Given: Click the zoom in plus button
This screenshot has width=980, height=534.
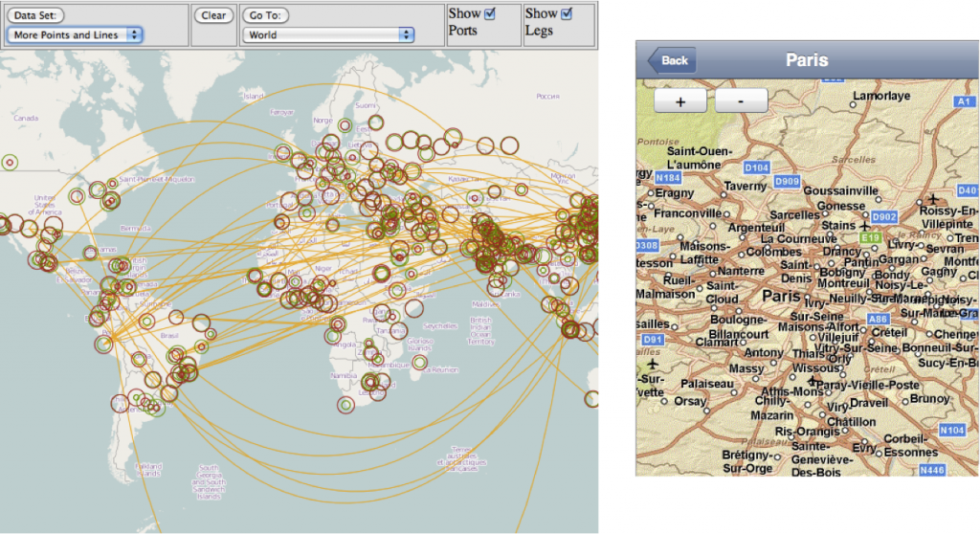Looking at the screenshot, I should tap(679, 100).
